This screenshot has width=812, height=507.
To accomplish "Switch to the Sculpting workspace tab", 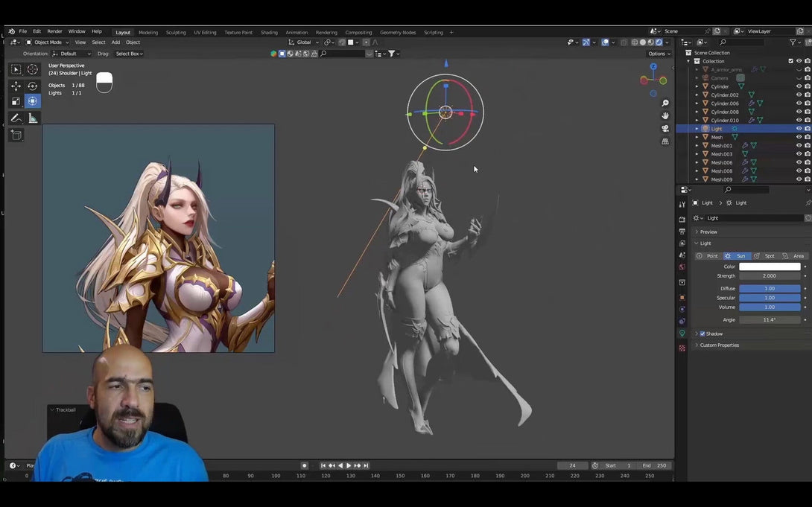I will (176, 32).
